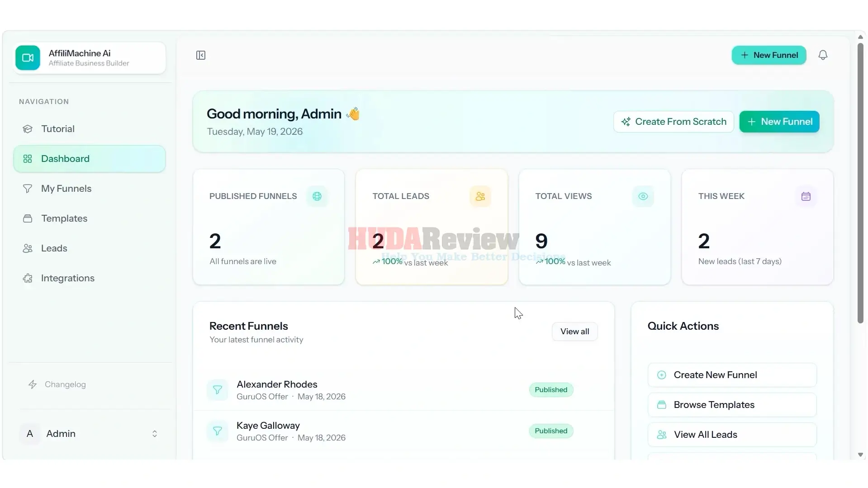Click the This Week calendar icon
868x488 pixels.
click(x=806, y=196)
